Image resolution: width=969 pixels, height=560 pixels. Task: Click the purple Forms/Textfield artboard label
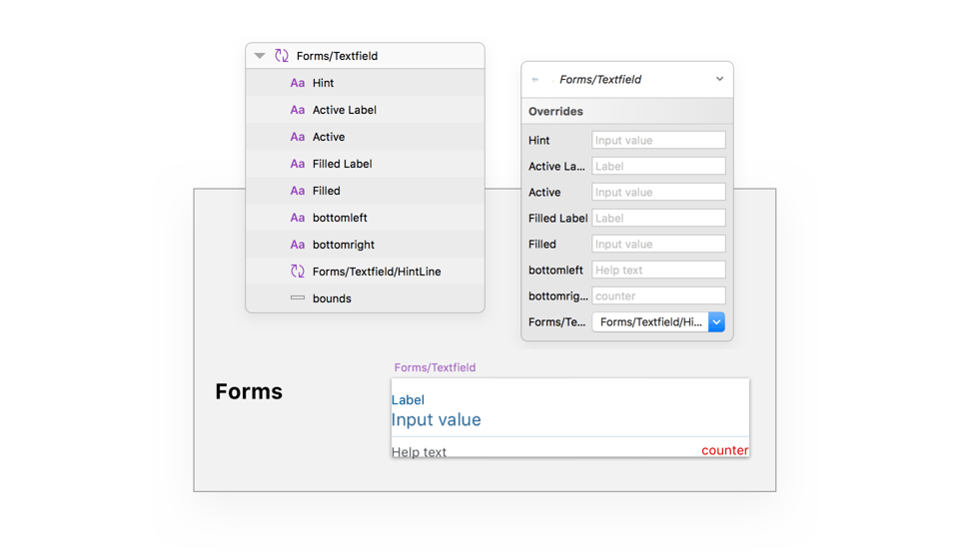point(436,367)
